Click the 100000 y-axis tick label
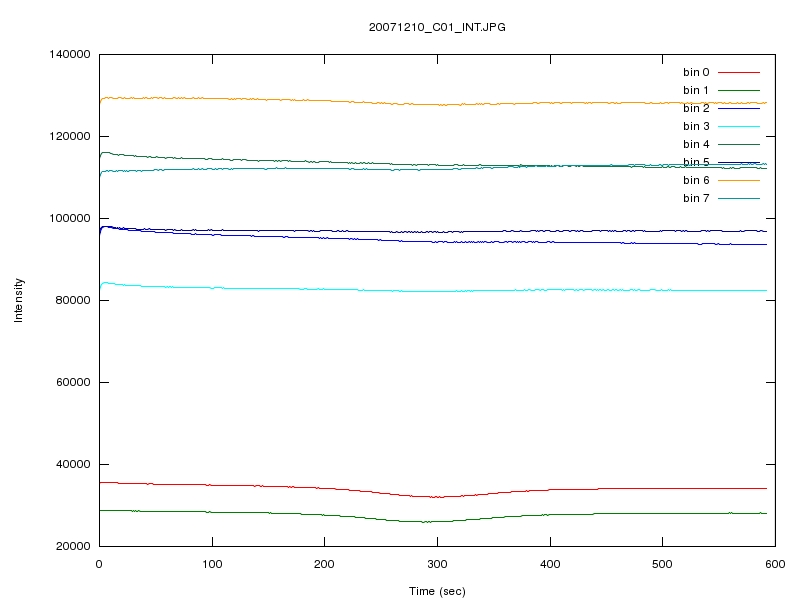800x600 pixels. 69,218
